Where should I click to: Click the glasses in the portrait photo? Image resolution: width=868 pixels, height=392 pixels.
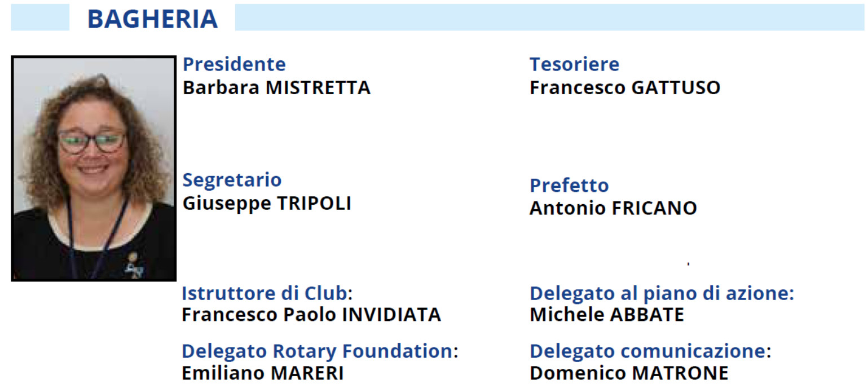92,142
